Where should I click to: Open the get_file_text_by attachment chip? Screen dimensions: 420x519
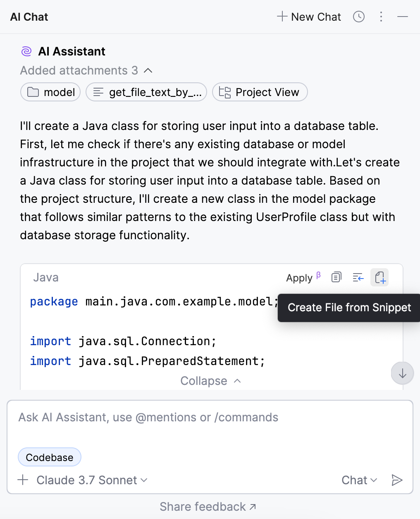146,92
